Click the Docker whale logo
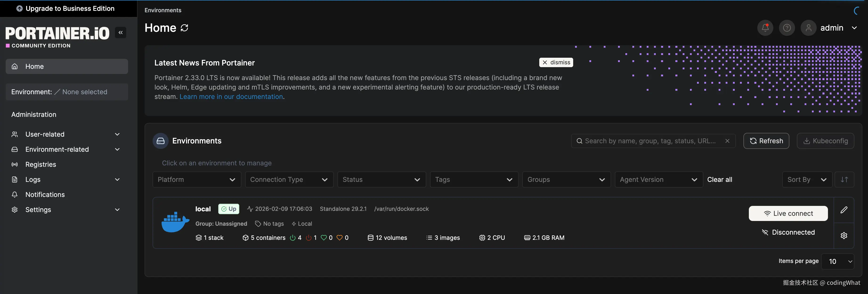The width and height of the screenshot is (868, 294). [175, 222]
